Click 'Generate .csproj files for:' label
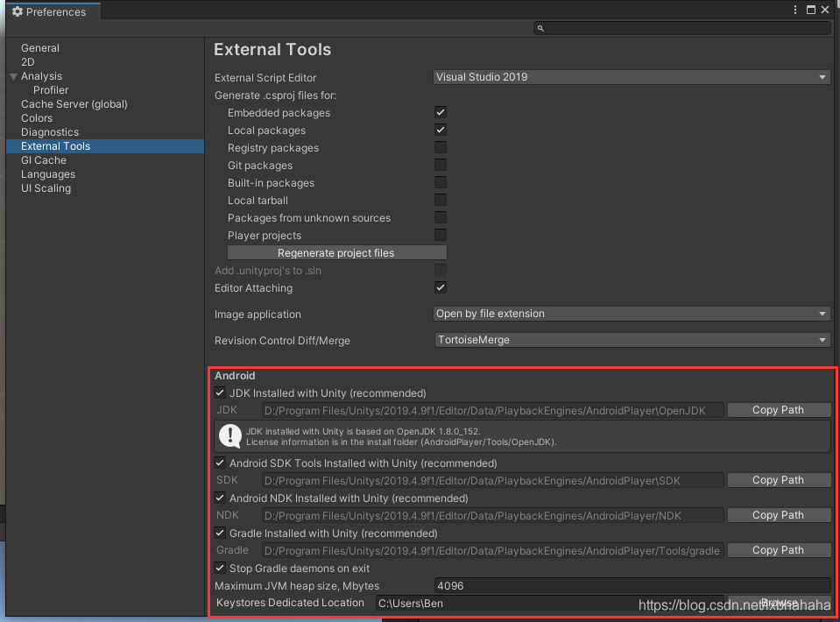840x622 pixels. click(275, 95)
